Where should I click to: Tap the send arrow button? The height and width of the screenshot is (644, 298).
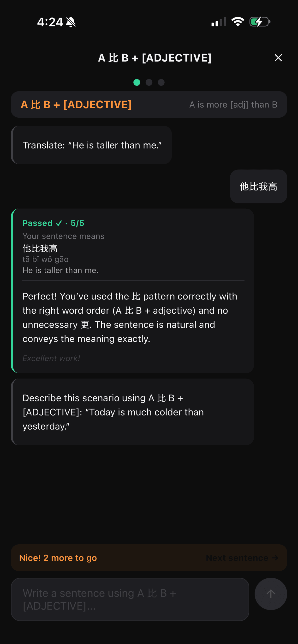click(x=270, y=594)
